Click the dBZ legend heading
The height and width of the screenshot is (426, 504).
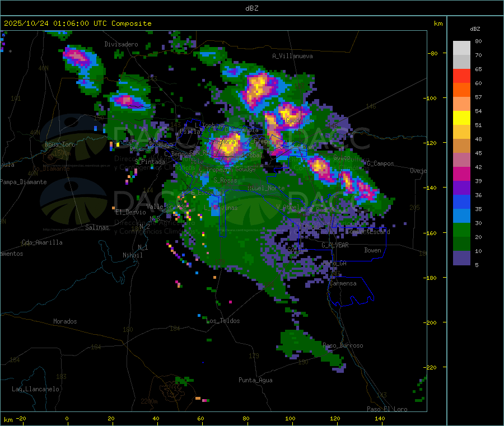point(475,29)
